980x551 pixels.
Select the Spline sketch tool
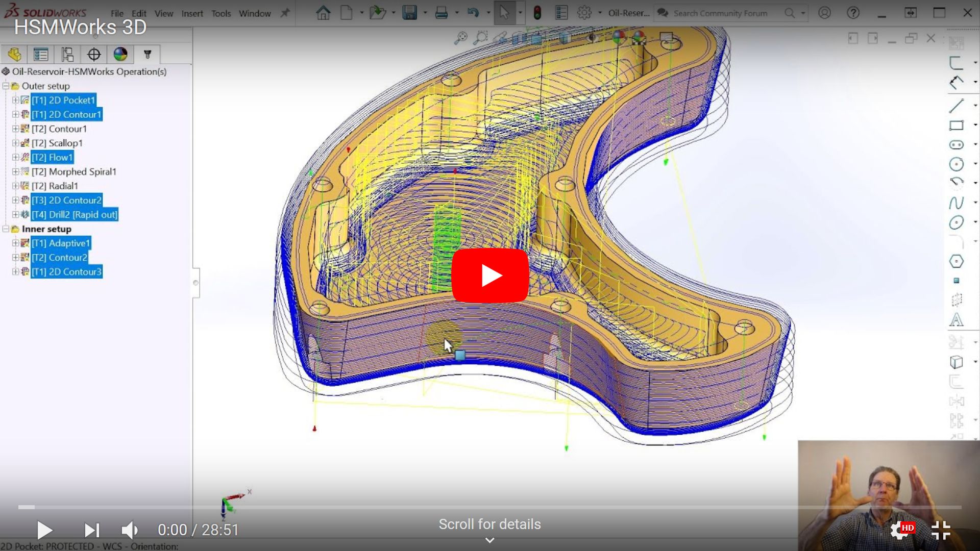coord(956,203)
